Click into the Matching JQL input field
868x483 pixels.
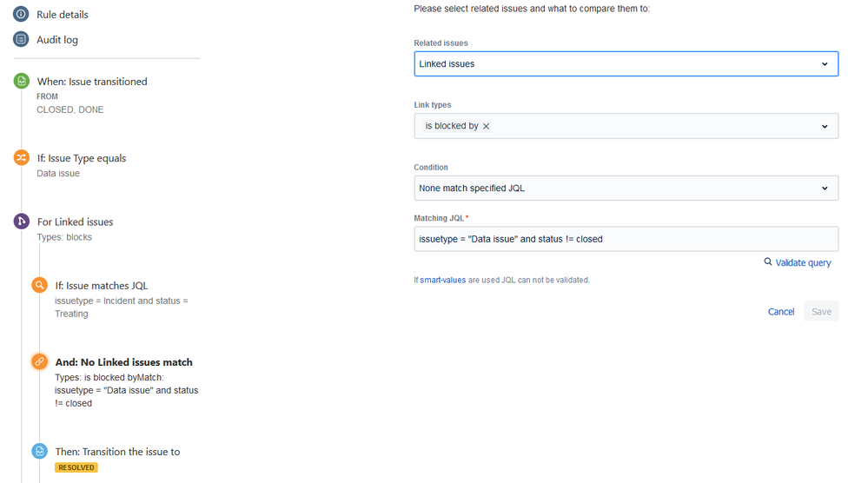click(x=626, y=239)
